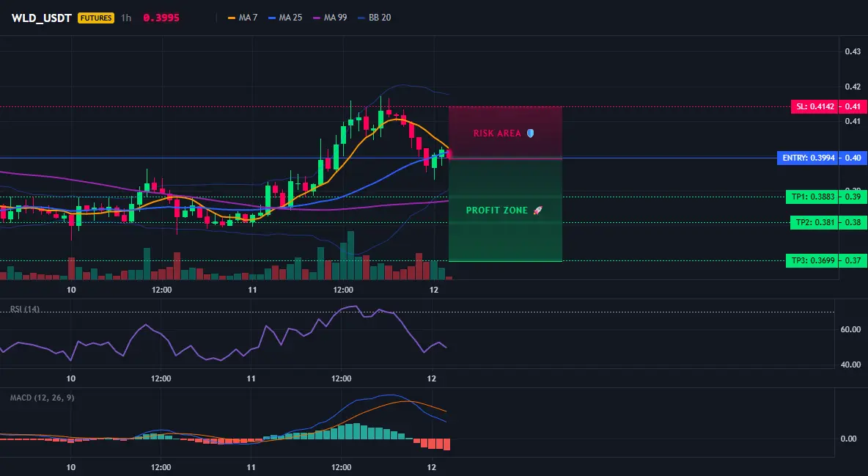Viewport: 868px width, 476px height.
Task: Click the TP2: 0.381 target label
Action: (x=814, y=223)
